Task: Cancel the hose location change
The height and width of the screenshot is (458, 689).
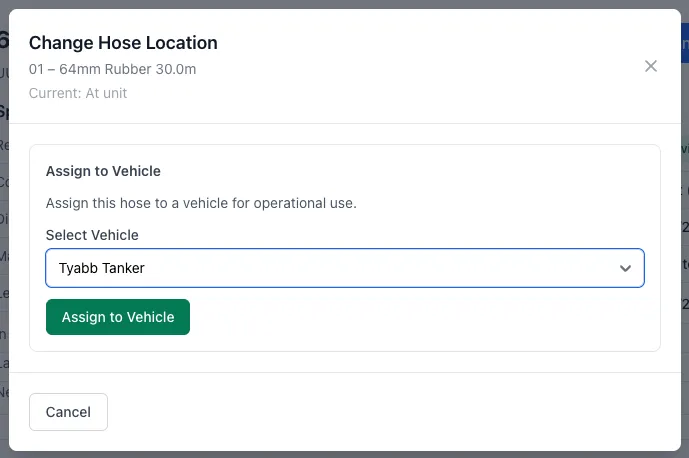Action: pos(68,412)
